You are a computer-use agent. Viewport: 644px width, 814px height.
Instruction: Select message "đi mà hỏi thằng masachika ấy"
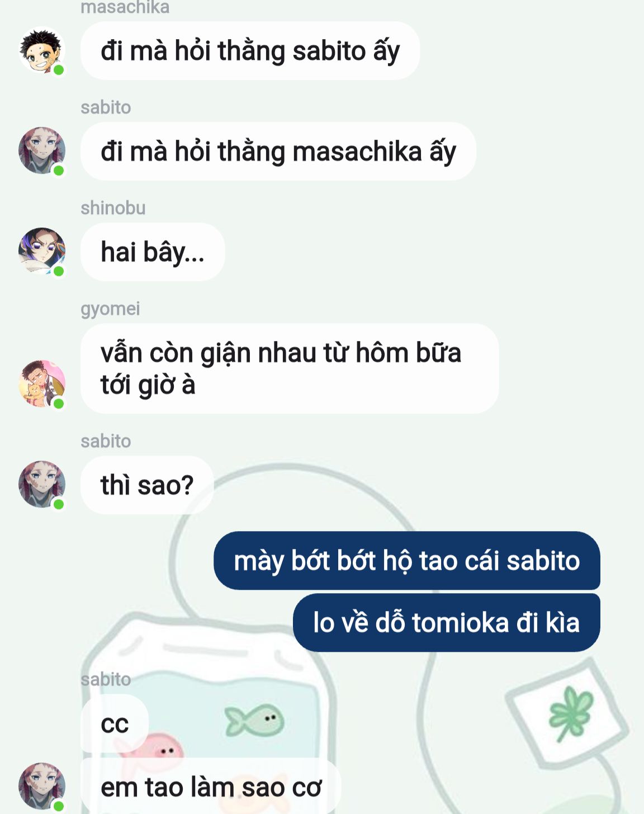coord(278,152)
